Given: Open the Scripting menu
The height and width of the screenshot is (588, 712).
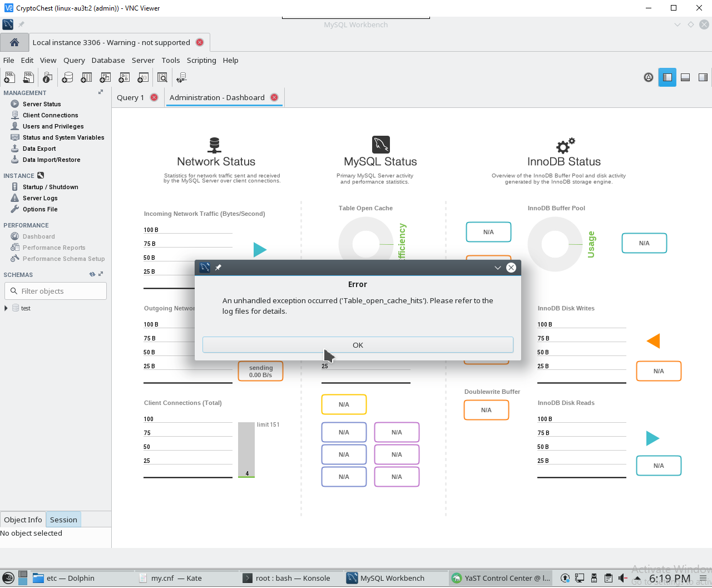Looking at the screenshot, I should 201,60.
